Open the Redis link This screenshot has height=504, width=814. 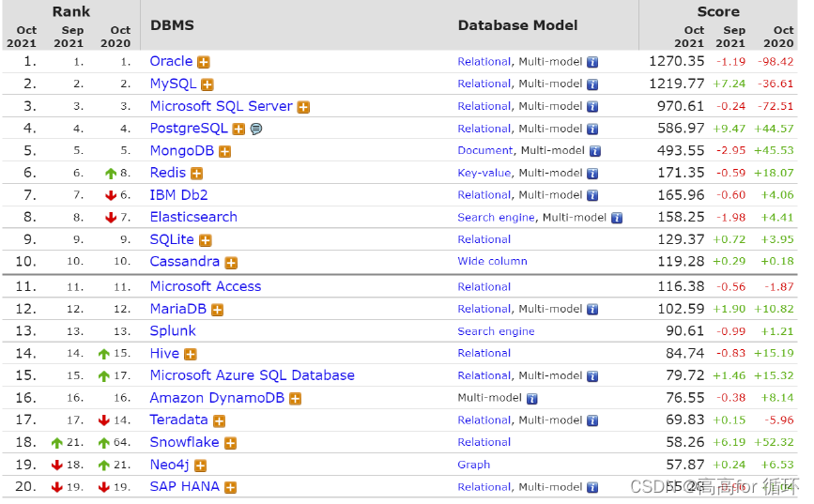[x=168, y=173]
